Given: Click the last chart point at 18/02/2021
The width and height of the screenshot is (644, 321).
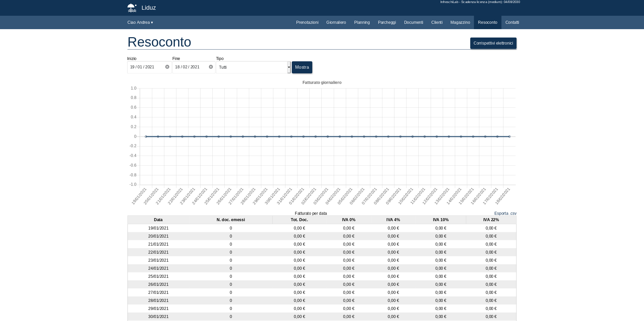Looking at the screenshot, I should [509, 137].
